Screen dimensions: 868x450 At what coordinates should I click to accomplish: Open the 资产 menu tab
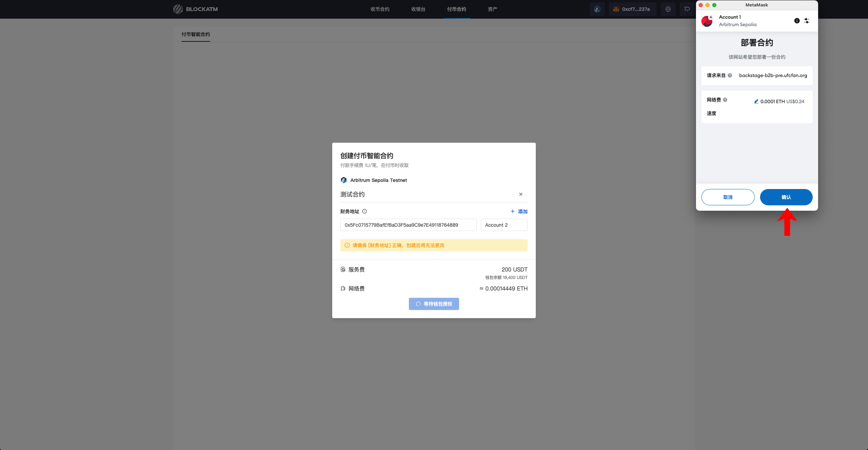click(492, 9)
